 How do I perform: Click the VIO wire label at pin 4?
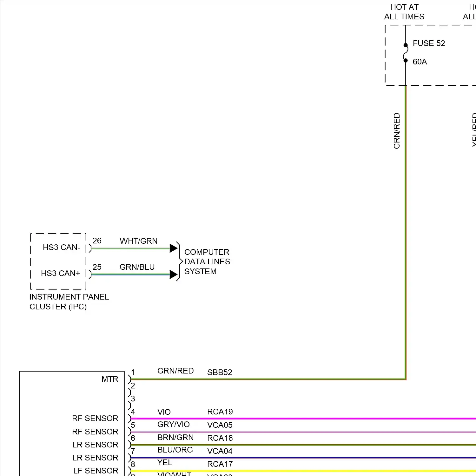coord(164,412)
